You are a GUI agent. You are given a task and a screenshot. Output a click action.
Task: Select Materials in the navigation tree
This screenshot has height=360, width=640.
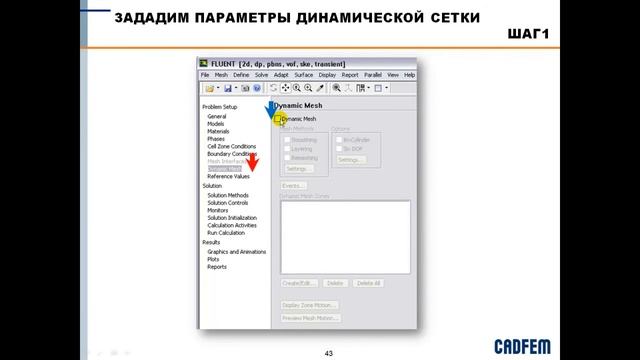coord(218,131)
